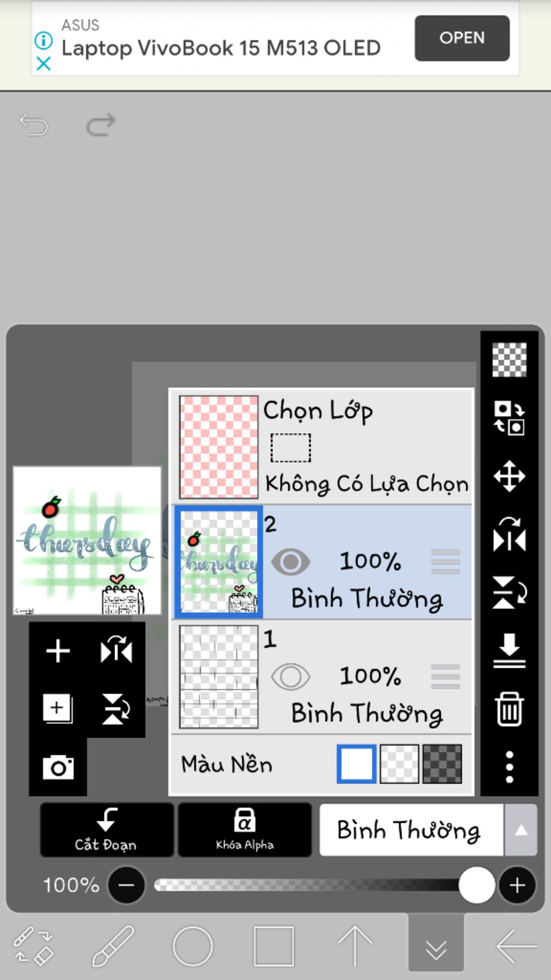The height and width of the screenshot is (980, 551).
Task: Tap the undo arrow at top
Action: [x=34, y=125]
